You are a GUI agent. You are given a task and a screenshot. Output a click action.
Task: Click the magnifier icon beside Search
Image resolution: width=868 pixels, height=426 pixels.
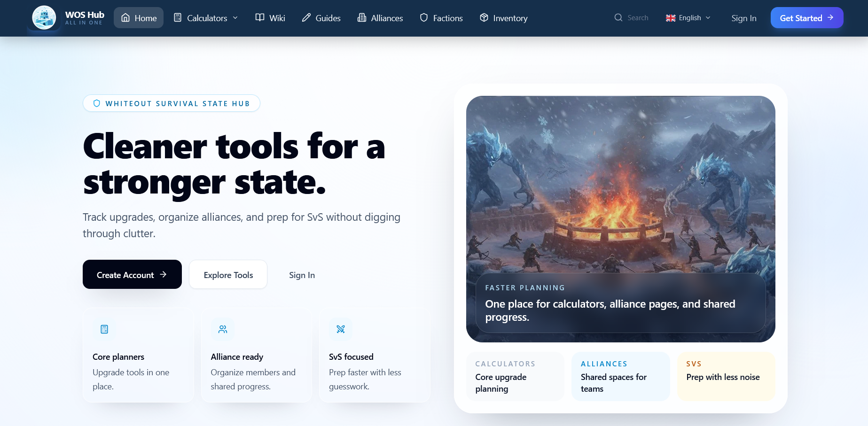click(618, 17)
